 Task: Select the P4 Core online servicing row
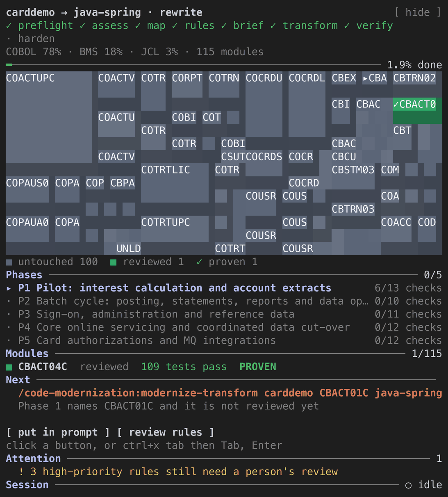point(224,327)
